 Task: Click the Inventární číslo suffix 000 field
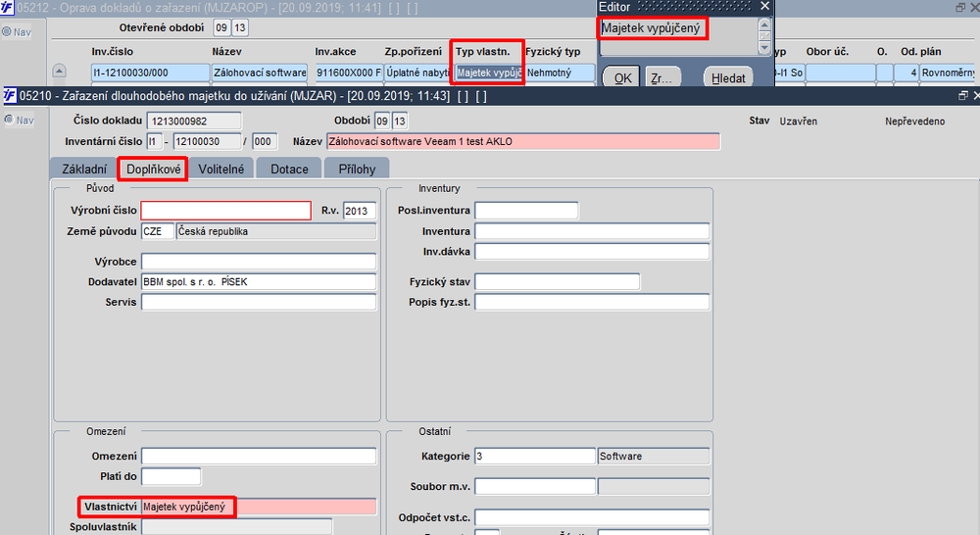click(x=265, y=141)
